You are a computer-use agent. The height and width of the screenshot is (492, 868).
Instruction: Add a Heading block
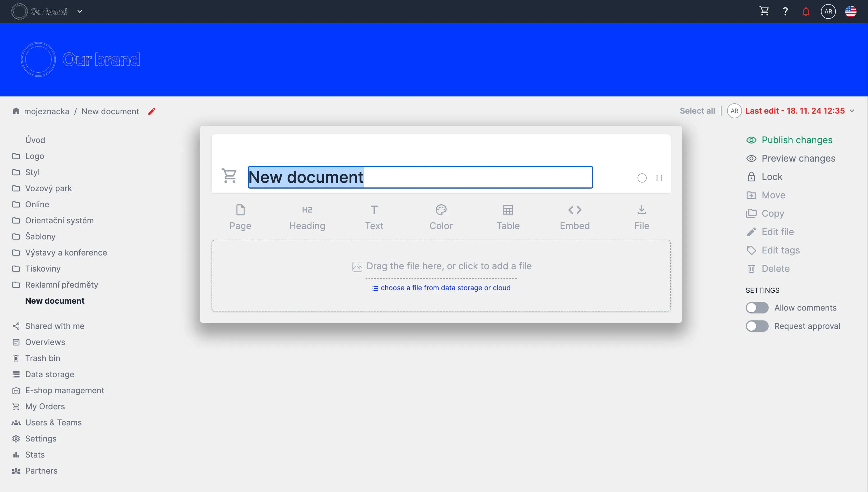click(307, 217)
